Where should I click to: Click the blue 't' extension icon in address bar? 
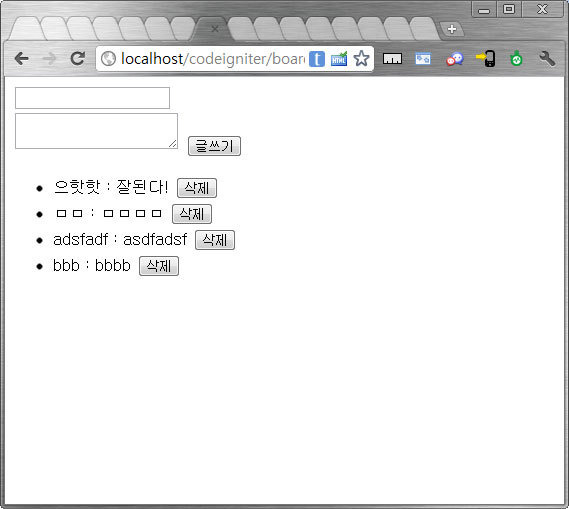pos(317,59)
